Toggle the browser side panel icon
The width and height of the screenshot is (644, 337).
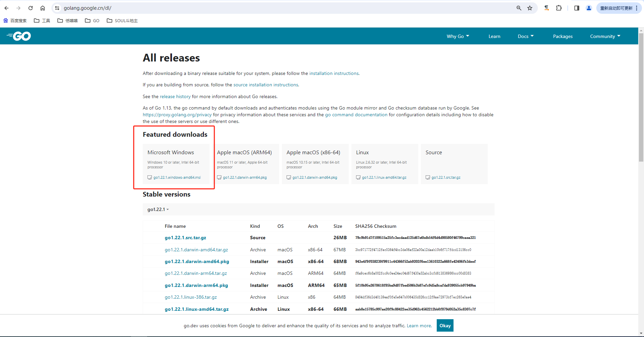coord(576,8)
